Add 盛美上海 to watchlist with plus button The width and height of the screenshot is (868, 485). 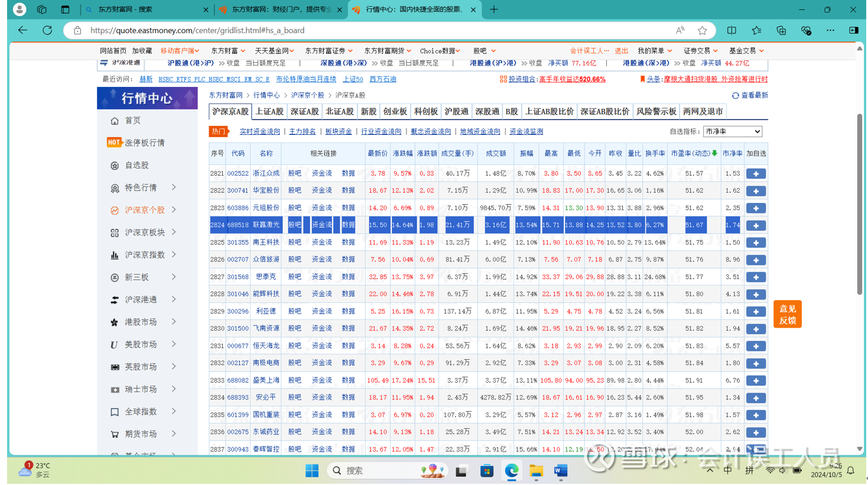click(756, 380)
